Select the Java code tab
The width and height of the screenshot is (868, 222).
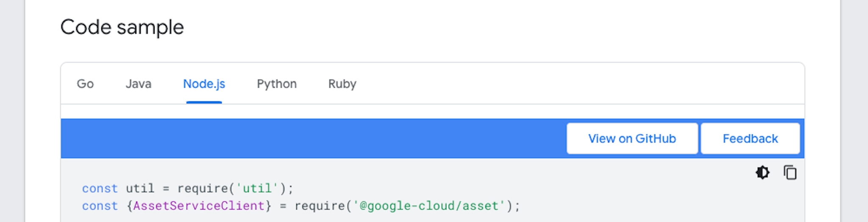click(139, 84)
